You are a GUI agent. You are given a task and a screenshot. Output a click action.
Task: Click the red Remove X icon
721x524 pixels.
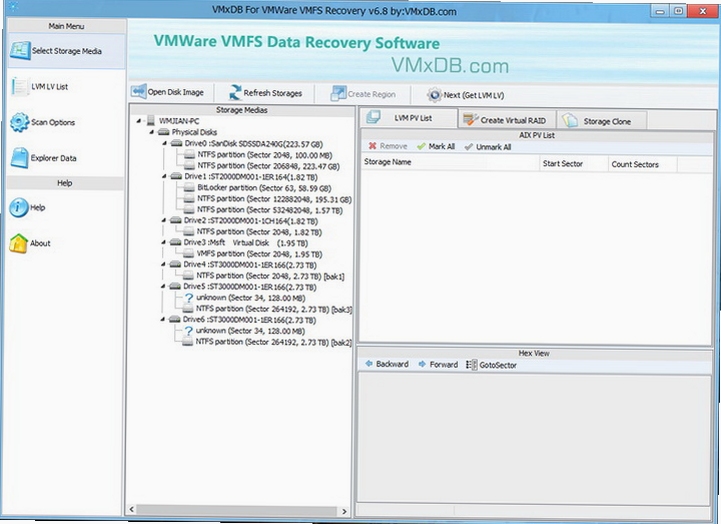(x=372, y=146)
